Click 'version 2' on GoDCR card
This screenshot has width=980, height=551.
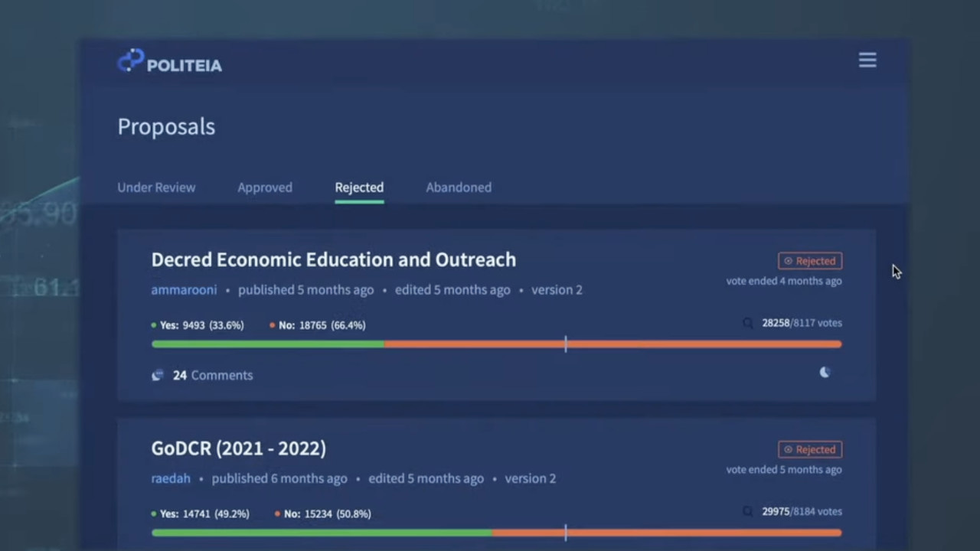pos(531,478)
